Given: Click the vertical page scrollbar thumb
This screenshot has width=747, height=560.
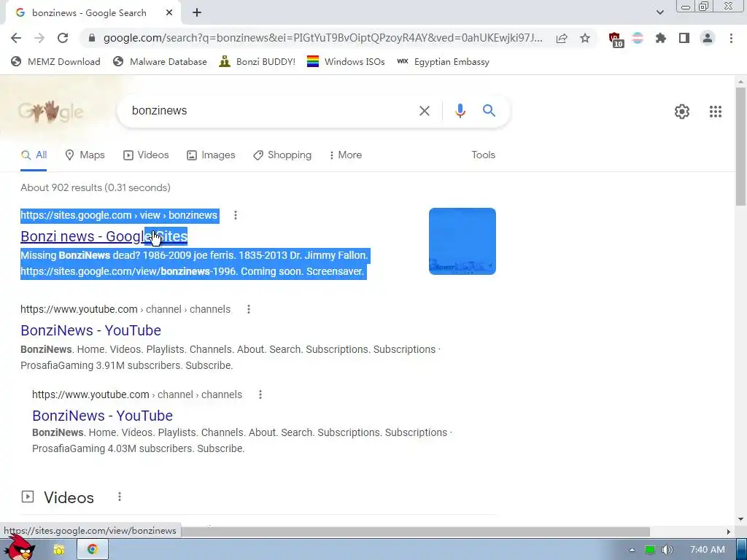Looking at the screenshot, I should (740, 145).
